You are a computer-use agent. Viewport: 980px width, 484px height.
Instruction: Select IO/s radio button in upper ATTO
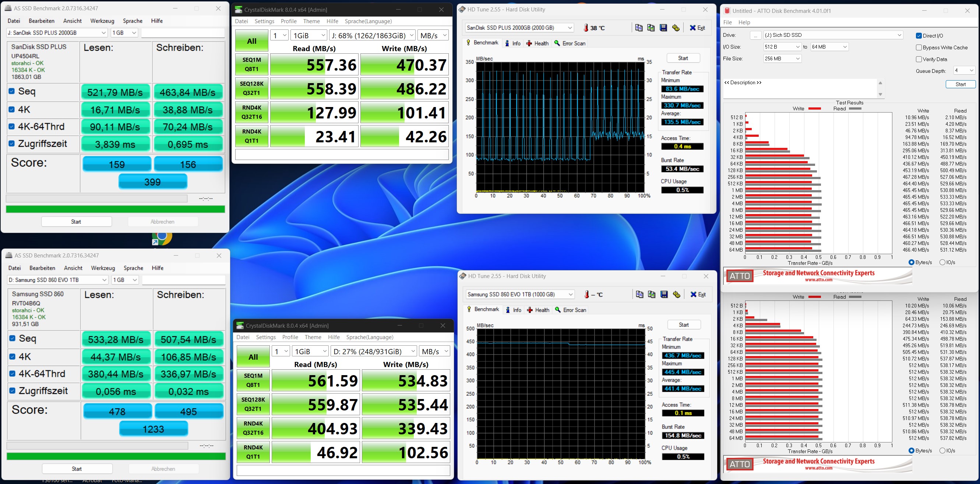[x=942, y=262]
